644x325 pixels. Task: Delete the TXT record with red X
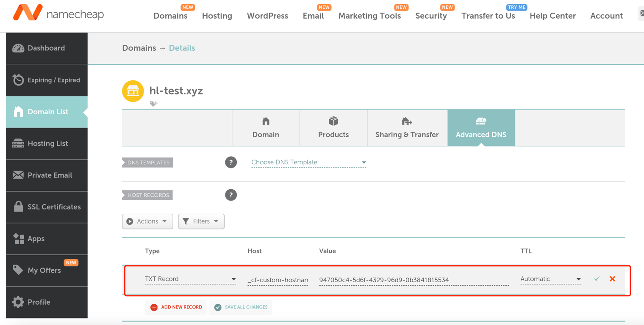612,279
